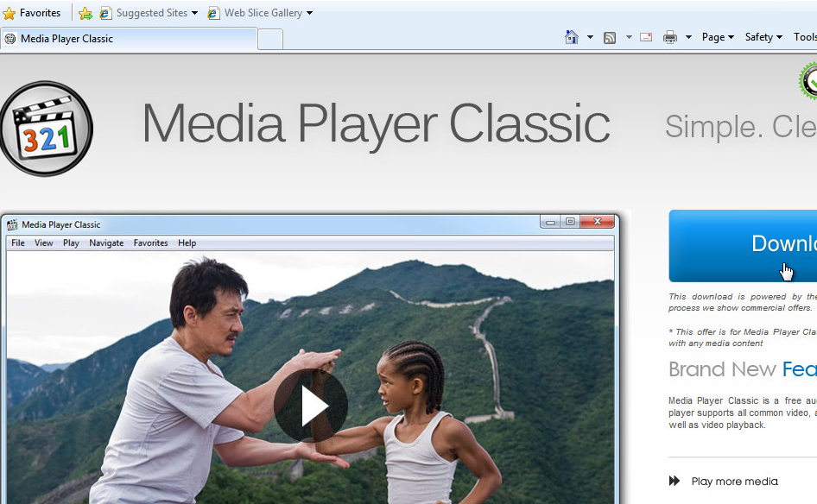Click the RSS feeds icon
Screen dimensions: 817x504
tap(610, 37)
